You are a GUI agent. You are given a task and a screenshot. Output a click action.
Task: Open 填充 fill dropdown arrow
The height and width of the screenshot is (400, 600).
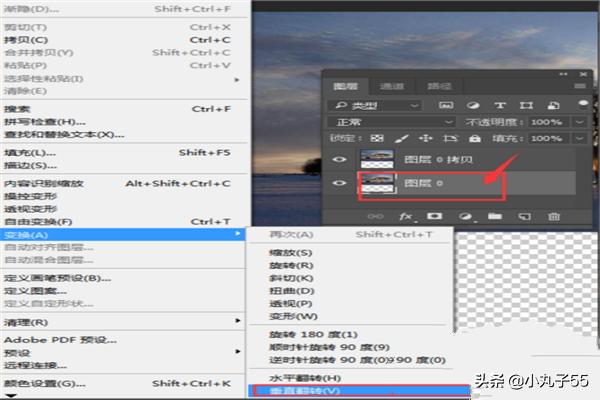click(x=580, y=138)
